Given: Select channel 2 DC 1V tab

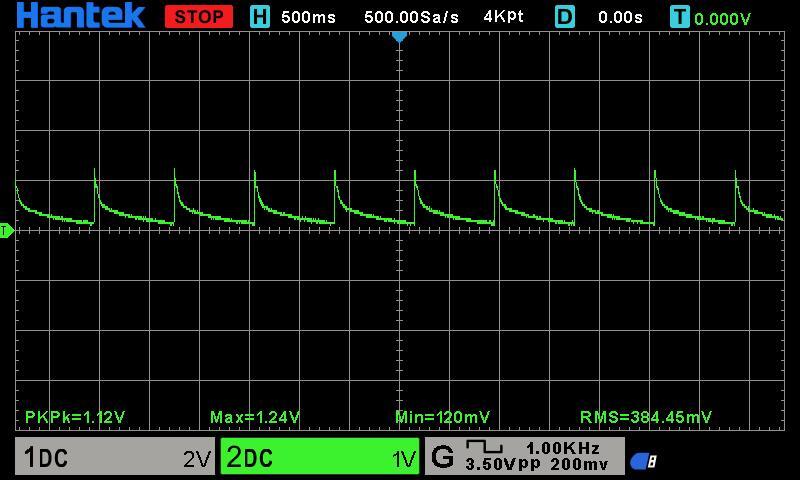Looking at the screenshot, I should pyautogui.click(x=320, y=456).
